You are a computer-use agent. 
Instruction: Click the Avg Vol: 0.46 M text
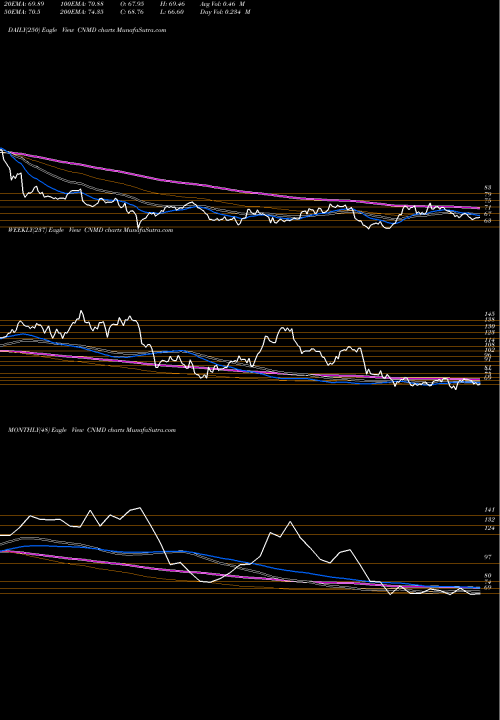pos(222,4)
